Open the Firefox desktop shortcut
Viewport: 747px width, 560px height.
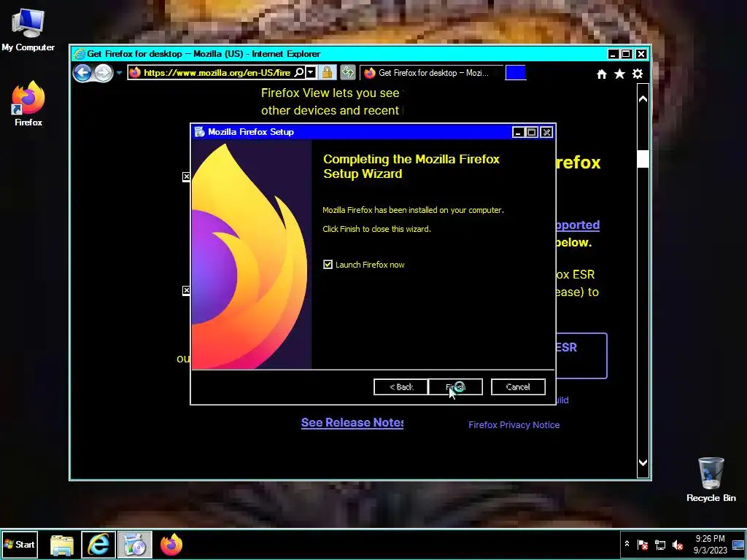coord(28,104)
